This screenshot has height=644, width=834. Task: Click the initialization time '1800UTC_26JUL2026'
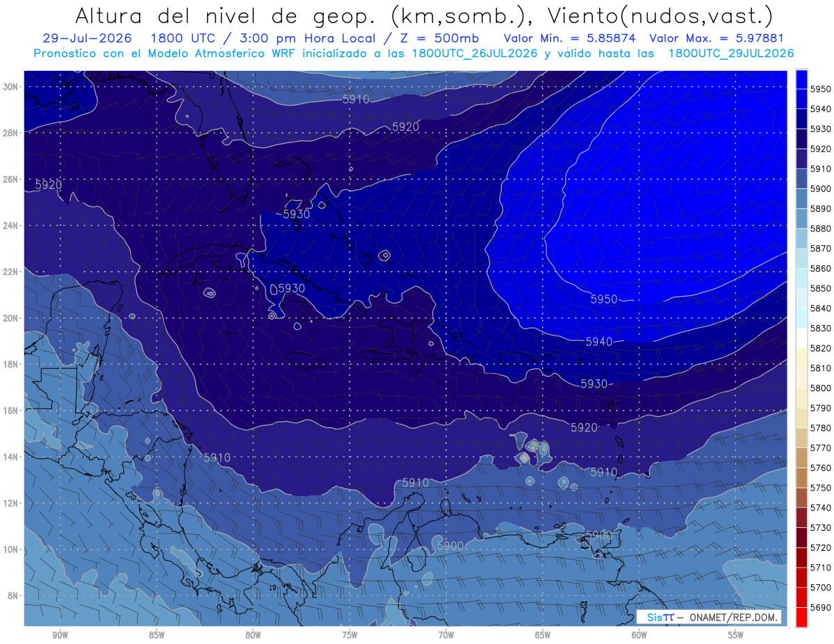475,53
